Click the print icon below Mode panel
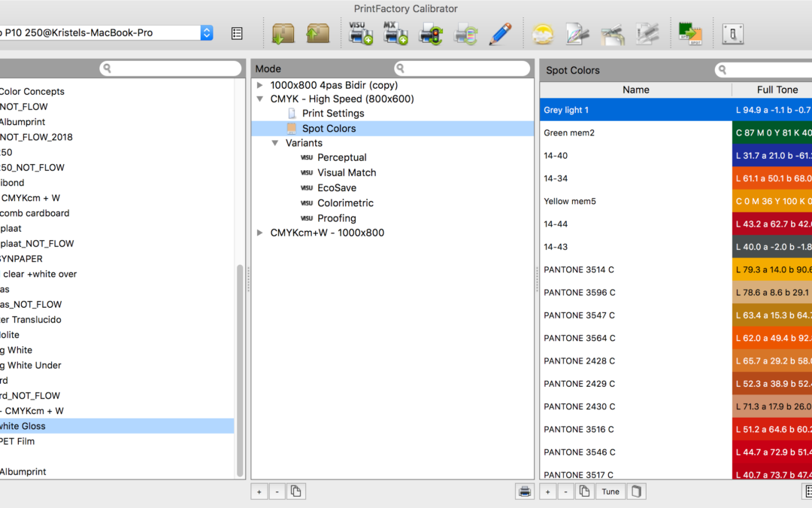The width and height of the screenshot is (812, 508). [x=525, y=491]
